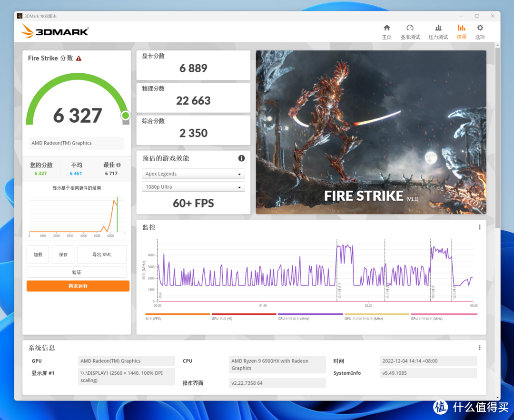Click the scrollbar down arrow
The image size is (514, 420).
point(497,398)
